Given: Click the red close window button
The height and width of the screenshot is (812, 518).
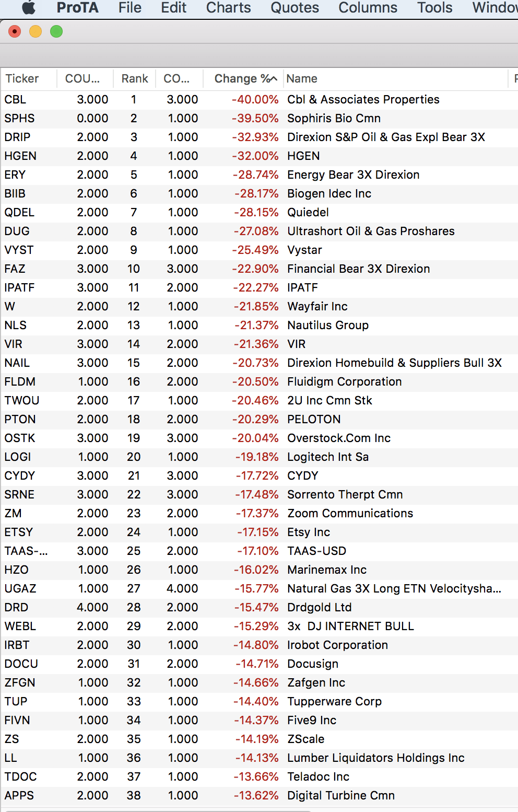Looking at the screenshot, I should point(15,32).
